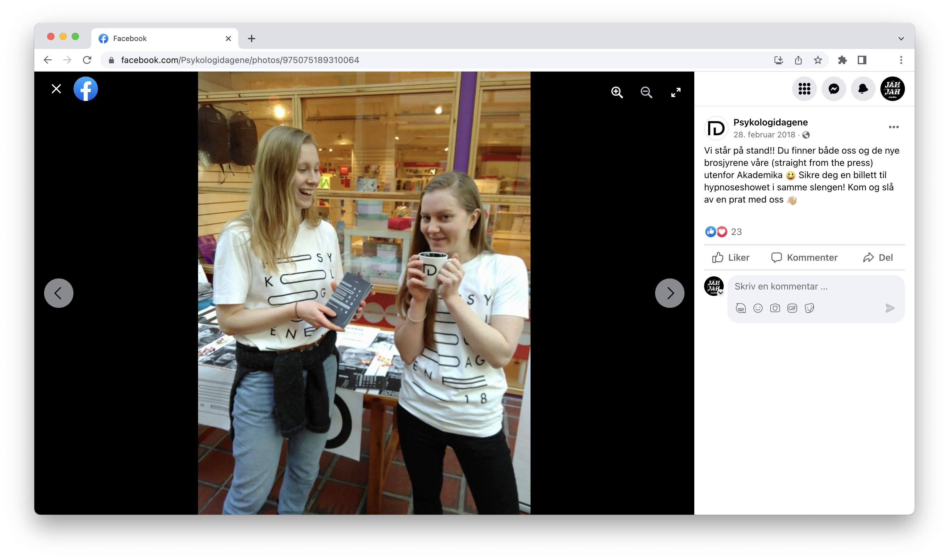Open post options three-dot menu
949x560 pixels.
[894, 127]
